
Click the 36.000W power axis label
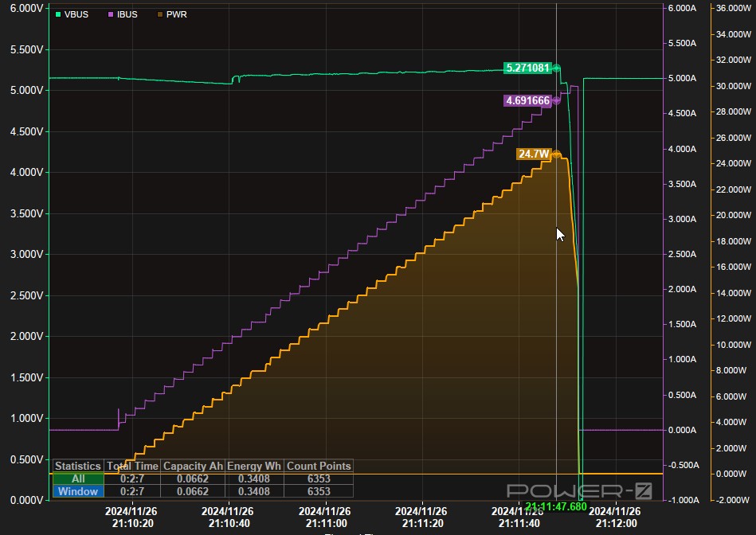point(734,8)
